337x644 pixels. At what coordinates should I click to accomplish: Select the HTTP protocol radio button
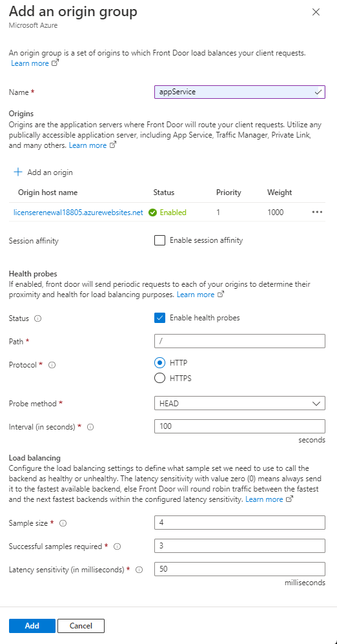159,362
